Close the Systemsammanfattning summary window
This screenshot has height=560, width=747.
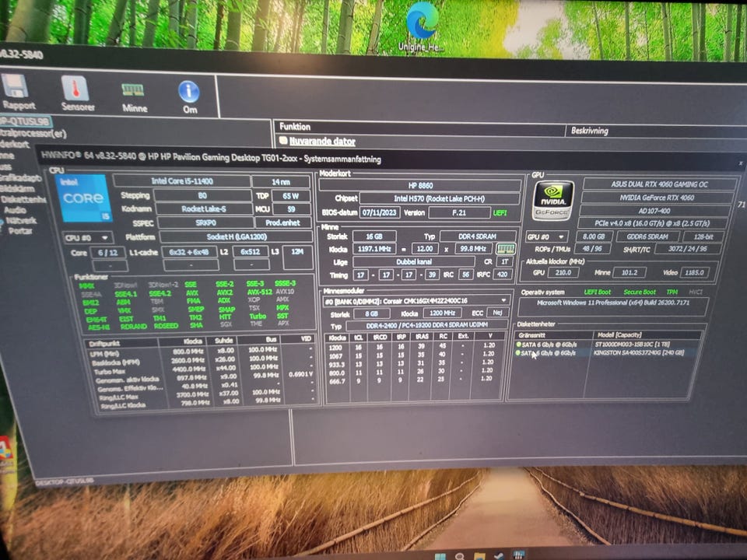[740, 165]
